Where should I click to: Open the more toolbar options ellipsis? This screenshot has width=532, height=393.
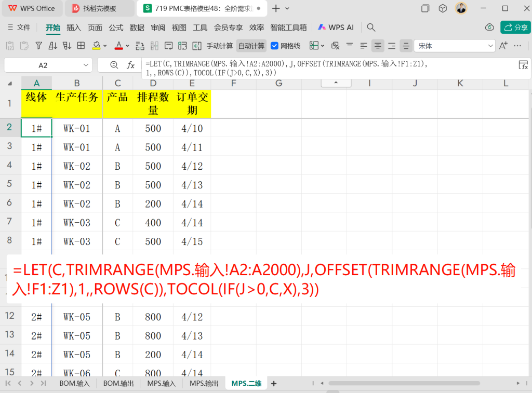tap(517, 46)
